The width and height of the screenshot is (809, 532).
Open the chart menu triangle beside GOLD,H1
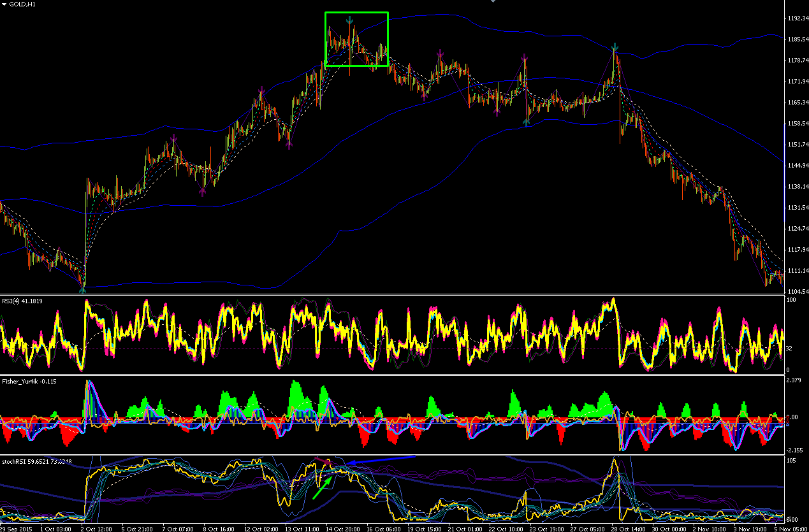(x=4, y=4)
